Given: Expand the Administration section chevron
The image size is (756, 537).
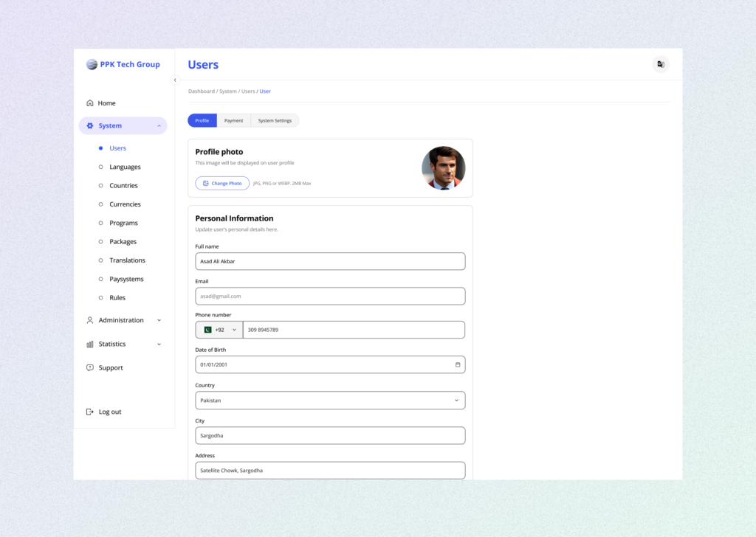Looking at the screenshot, I should tap(159, 321).
